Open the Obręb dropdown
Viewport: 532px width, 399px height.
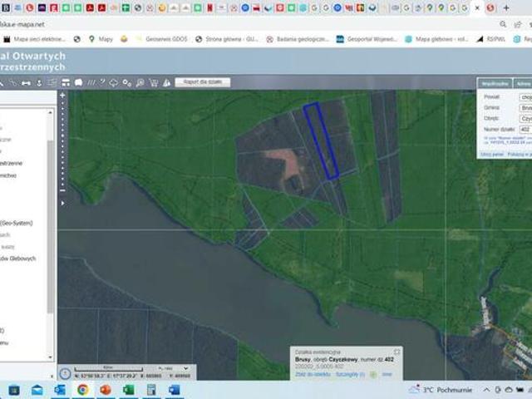[525, 119]
